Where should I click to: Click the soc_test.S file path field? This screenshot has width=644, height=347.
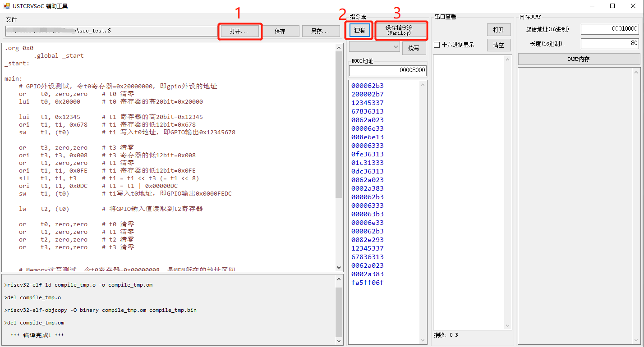[111, 31]
